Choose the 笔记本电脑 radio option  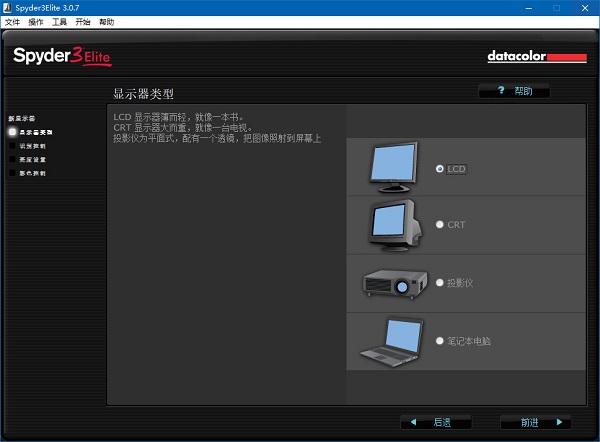[440, 341]
